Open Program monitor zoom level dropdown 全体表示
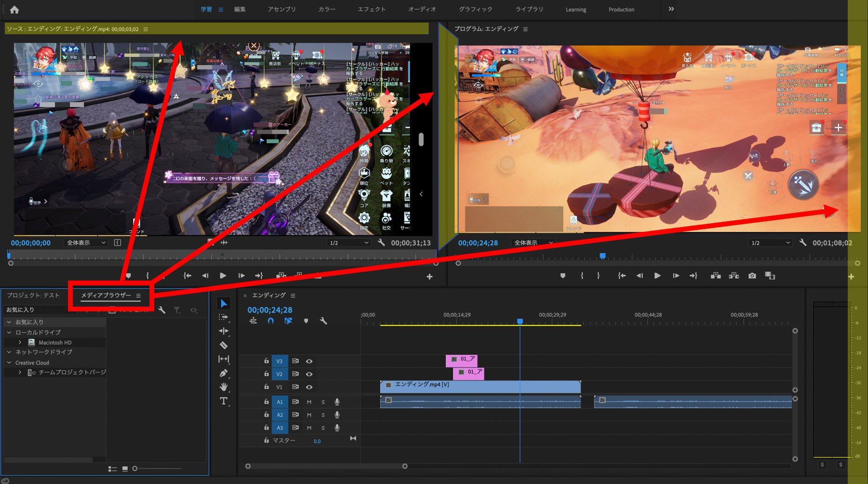 coord(533,242)
